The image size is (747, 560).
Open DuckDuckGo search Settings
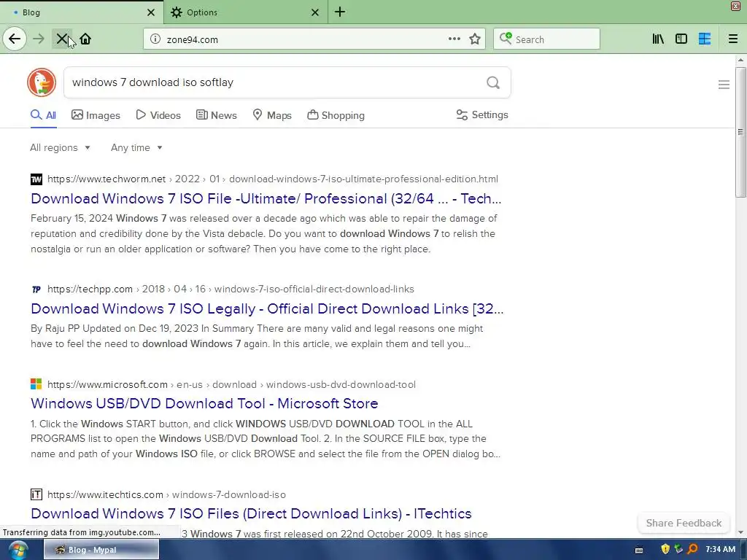[x=482, y=114]
